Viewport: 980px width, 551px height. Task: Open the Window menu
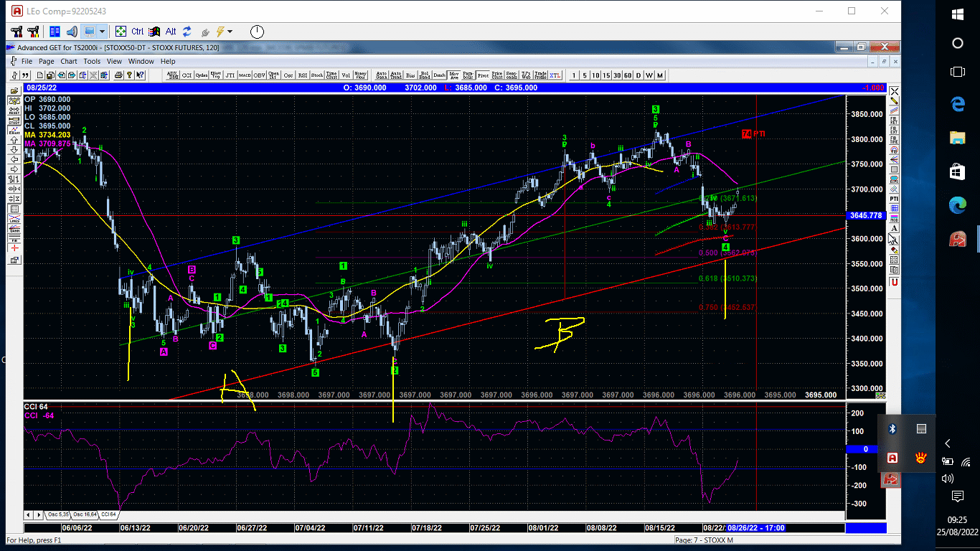[x=141, y=61]
